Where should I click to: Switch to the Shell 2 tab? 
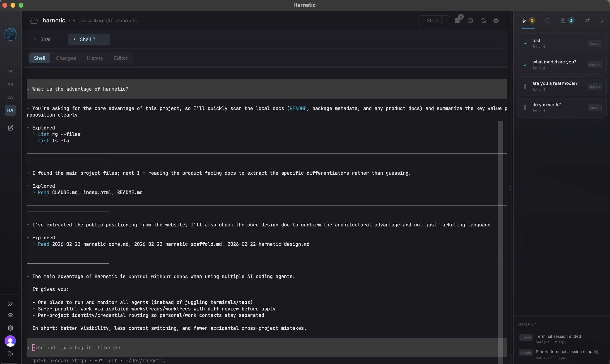point(88,39)
